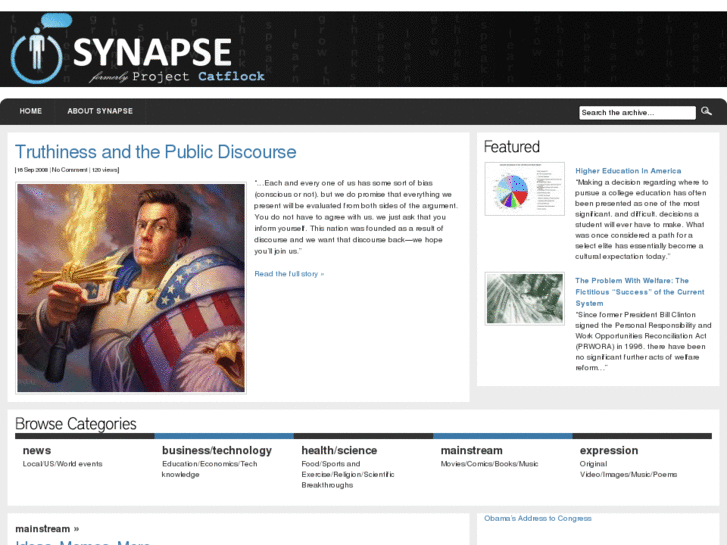Image resolution: width=727 pixels, height=545 pixels.
Task: Open the Home menu item
Action: pyautogui.click(x=31, y=111)
